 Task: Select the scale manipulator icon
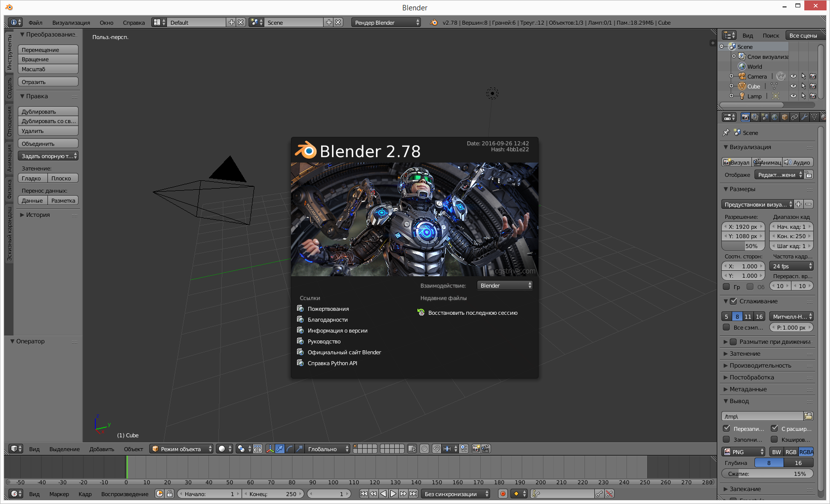tap(299, 449)
